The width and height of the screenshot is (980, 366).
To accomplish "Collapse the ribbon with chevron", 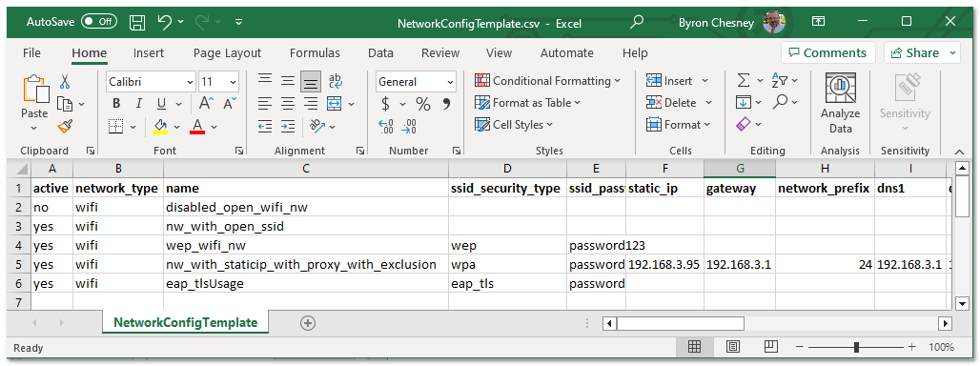I will point(959,152).
